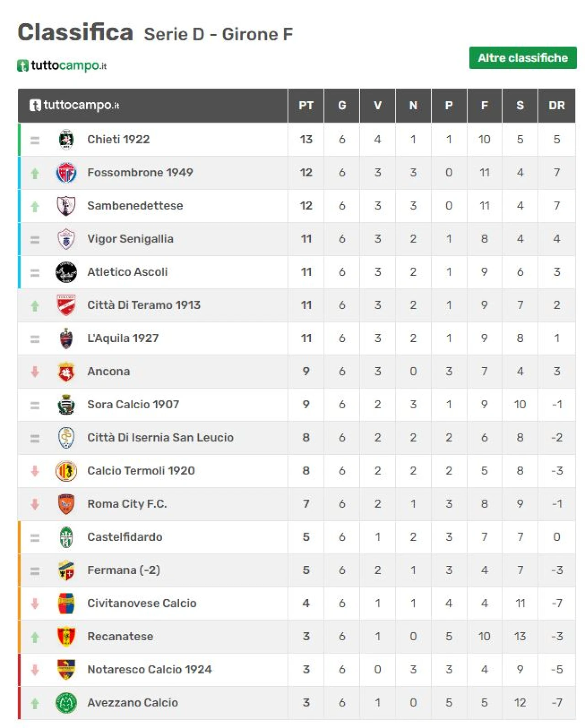Open the L'Aquila 1927 team name link
This screenshot has width=585, height=728.
[123, 338]
